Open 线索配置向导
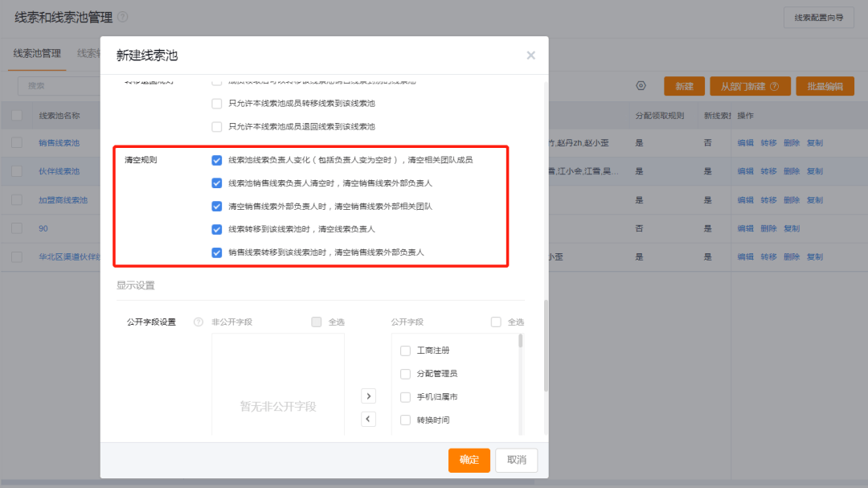The image size is (868, 488). (x=819, y=18)
